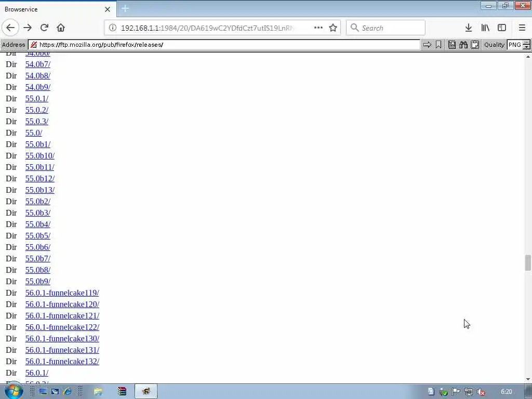Open the 55.0b4/ directory link
The width and height of the screenshot is (532, 399).
point(37,224)
